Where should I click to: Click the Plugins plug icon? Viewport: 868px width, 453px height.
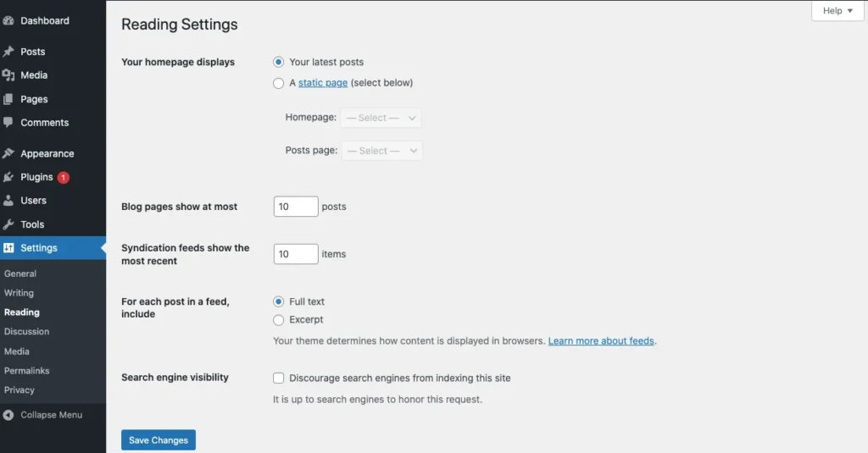[x=8, y=177]
